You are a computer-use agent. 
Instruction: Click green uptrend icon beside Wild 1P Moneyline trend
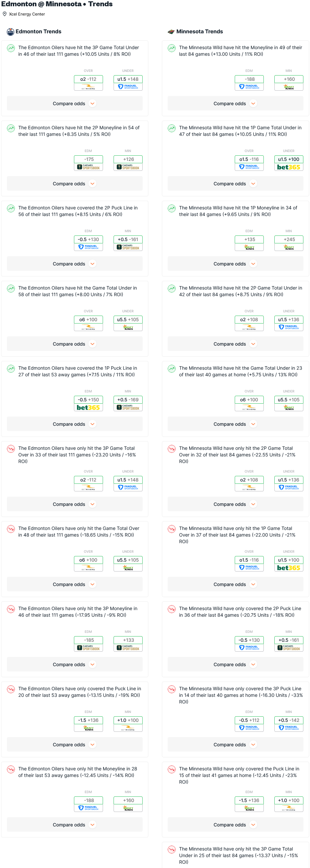pyautogui.click(x=172, y=208)
